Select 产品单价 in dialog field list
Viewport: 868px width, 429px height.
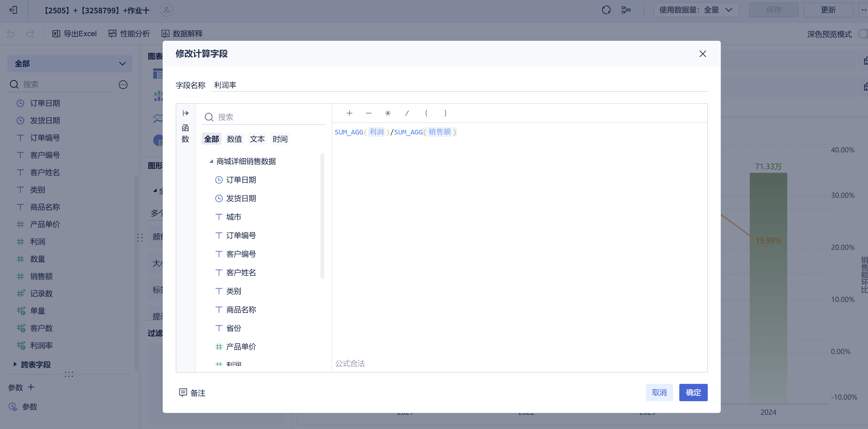[241, 346]
